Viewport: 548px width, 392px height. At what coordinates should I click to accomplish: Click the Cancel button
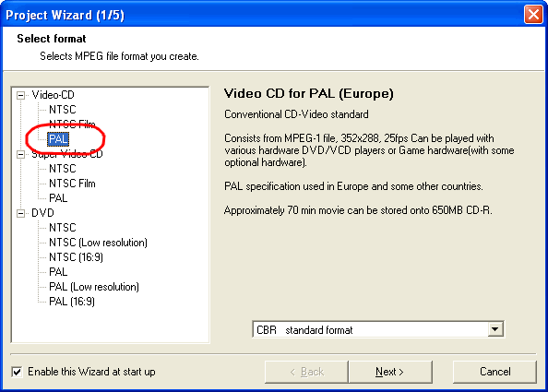pyautogui.click(x=494, y=372)
